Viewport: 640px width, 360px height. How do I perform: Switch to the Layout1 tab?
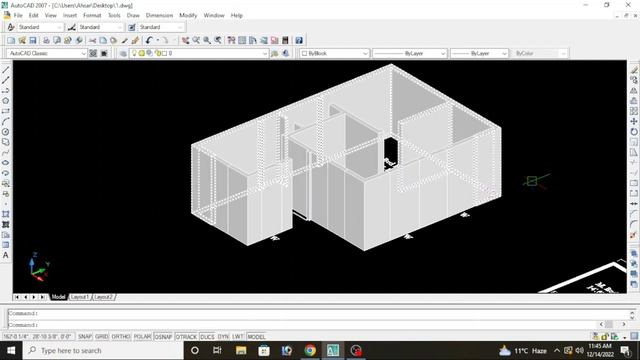80,297
